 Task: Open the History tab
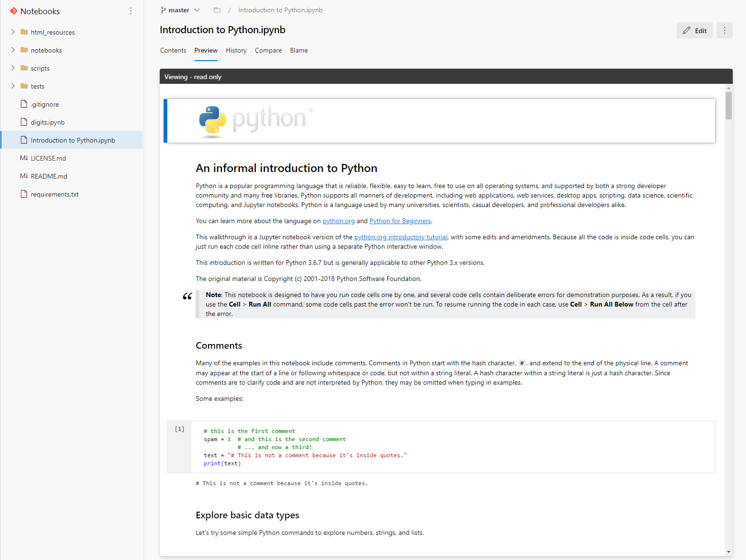pyautogui.click(x=236, y=50)
